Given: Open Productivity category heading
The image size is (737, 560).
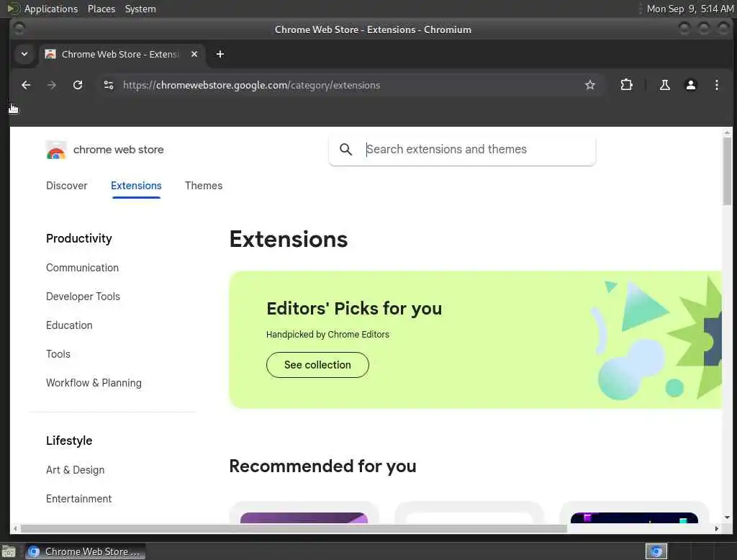Looking at the screenshot, I should point(79,238).
